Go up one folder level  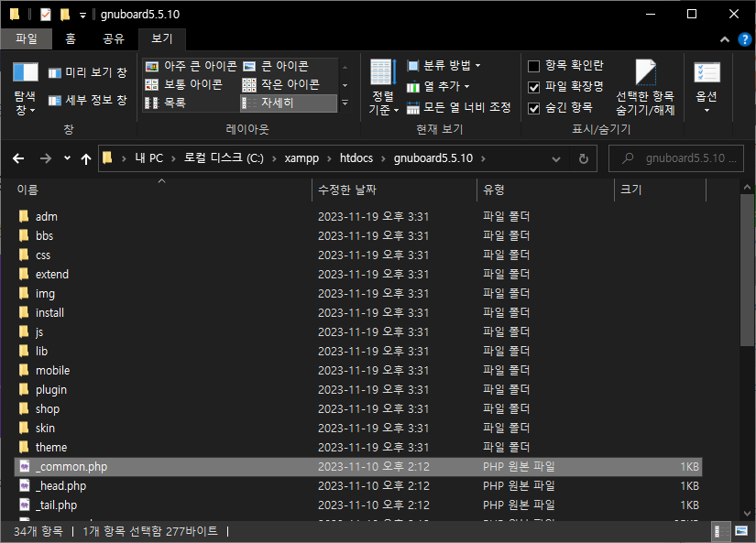tap(86, 158)
